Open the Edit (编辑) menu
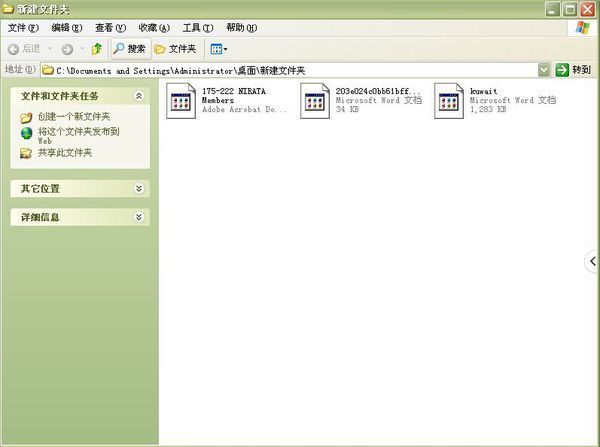Image resolution: width=600 pixels, height=447 pixels. point(67,28)
